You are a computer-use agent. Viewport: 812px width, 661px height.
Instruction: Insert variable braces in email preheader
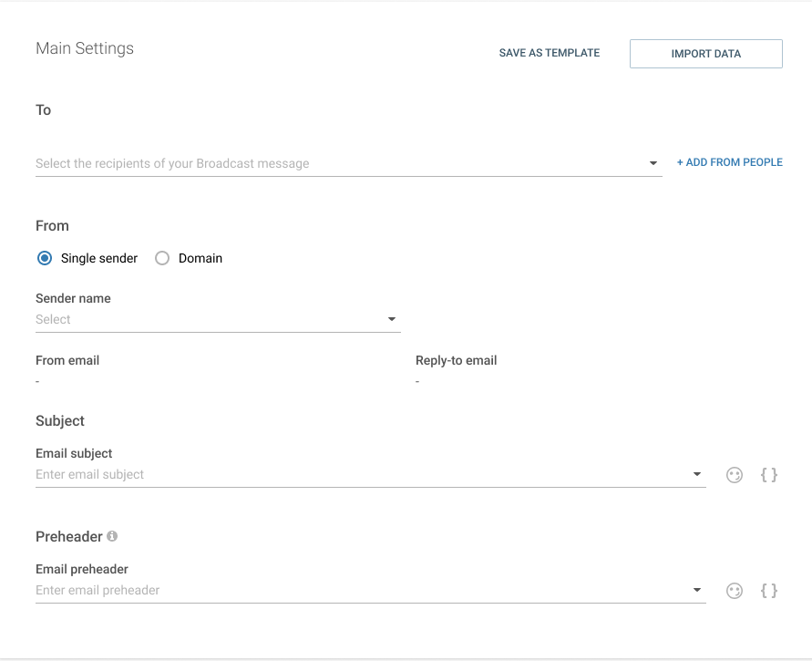[769, 591]
